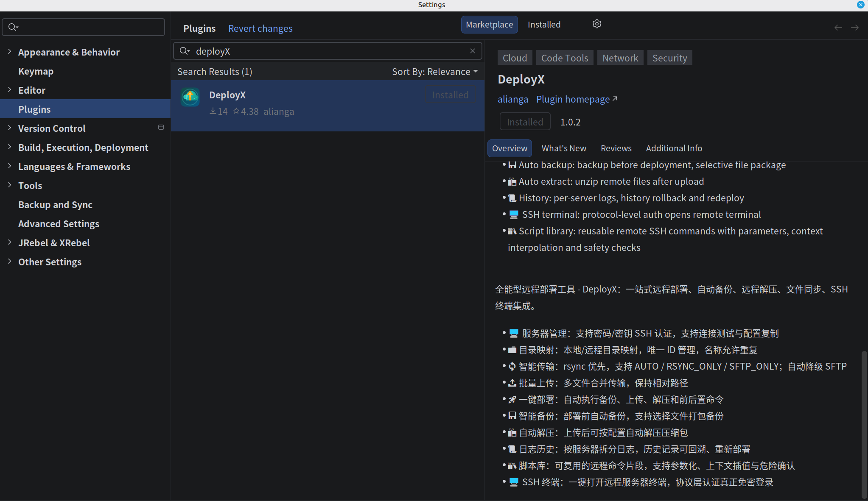Go back with the left arrow
Image resolution: width=868 pixels, height=501 pixels.
pos(838,28)
